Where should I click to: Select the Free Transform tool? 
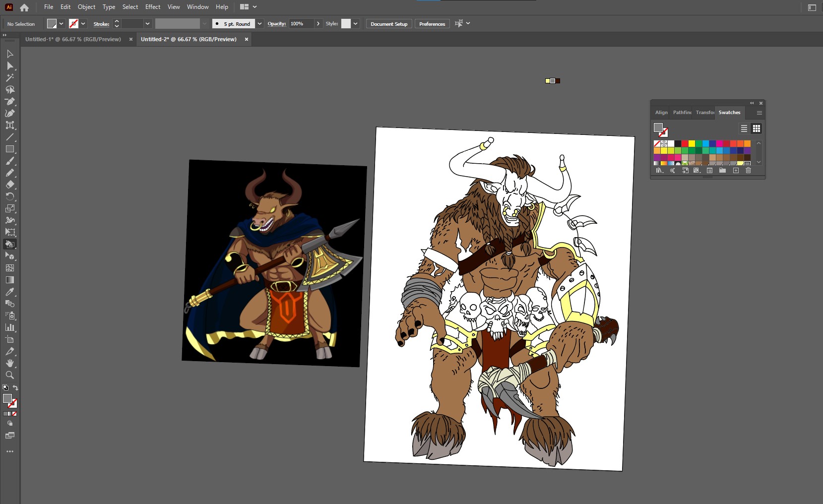tap(10, 232)
